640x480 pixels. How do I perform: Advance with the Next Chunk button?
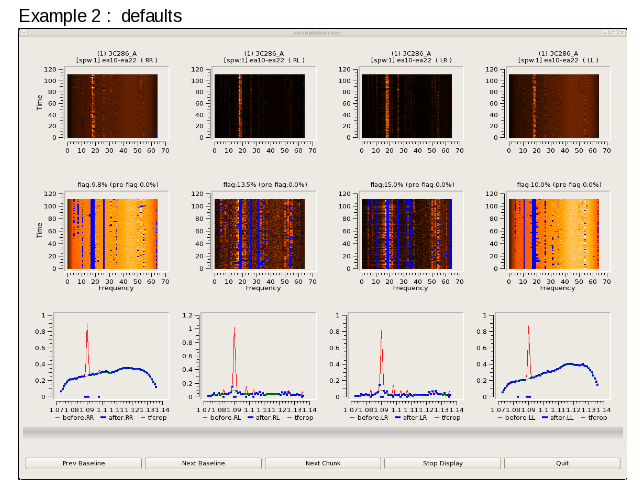tap(323, 463)
